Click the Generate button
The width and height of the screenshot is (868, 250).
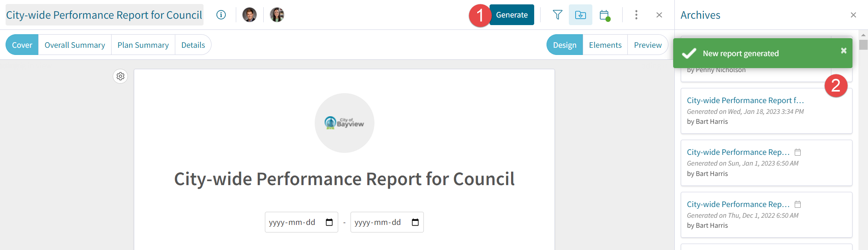(512, 15)
